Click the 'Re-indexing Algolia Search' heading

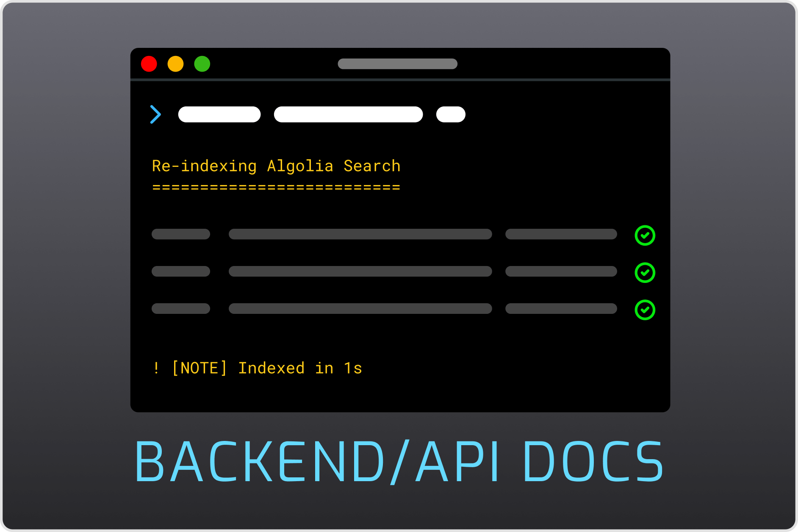tap(276, 166)
